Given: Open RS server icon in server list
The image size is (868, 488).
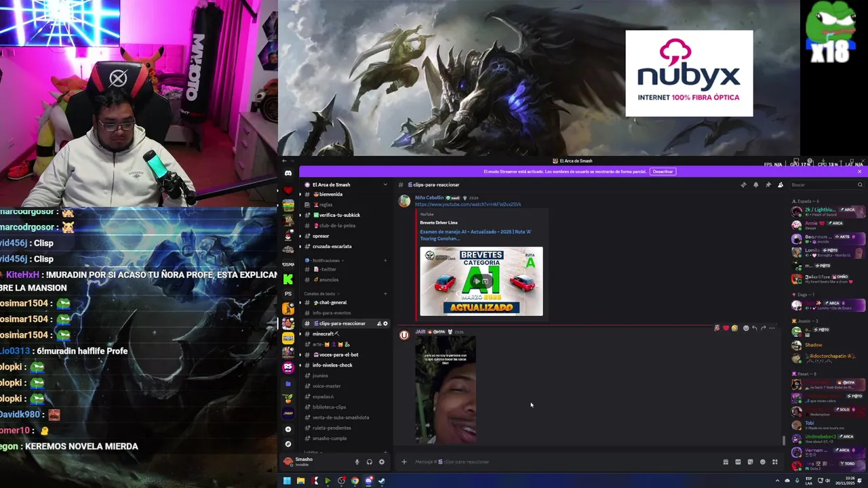Looking at the screenshot, I should point(288,367).
